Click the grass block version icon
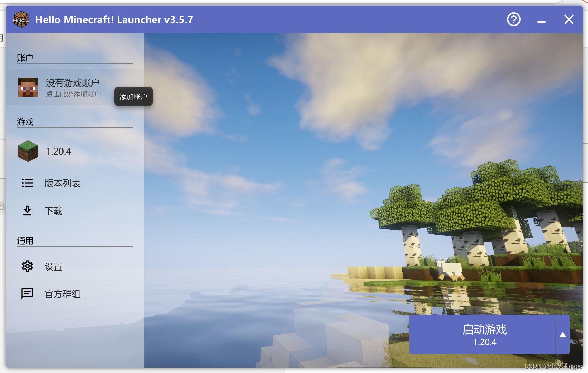 point(28,151)
